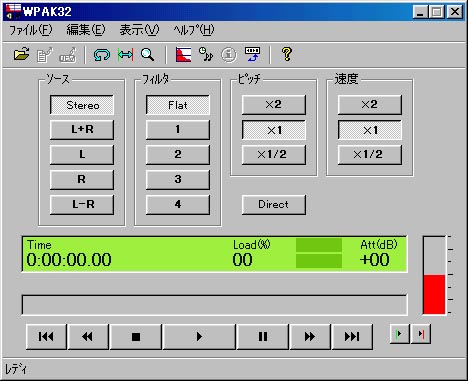468x381 pixels.
Task: Click the counter reset toolbar icon
Action: 252,54
